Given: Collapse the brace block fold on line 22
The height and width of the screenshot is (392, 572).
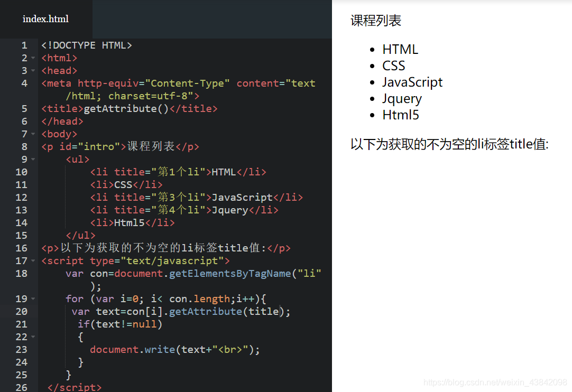Looking at the screenshot, I should (33, 337).
